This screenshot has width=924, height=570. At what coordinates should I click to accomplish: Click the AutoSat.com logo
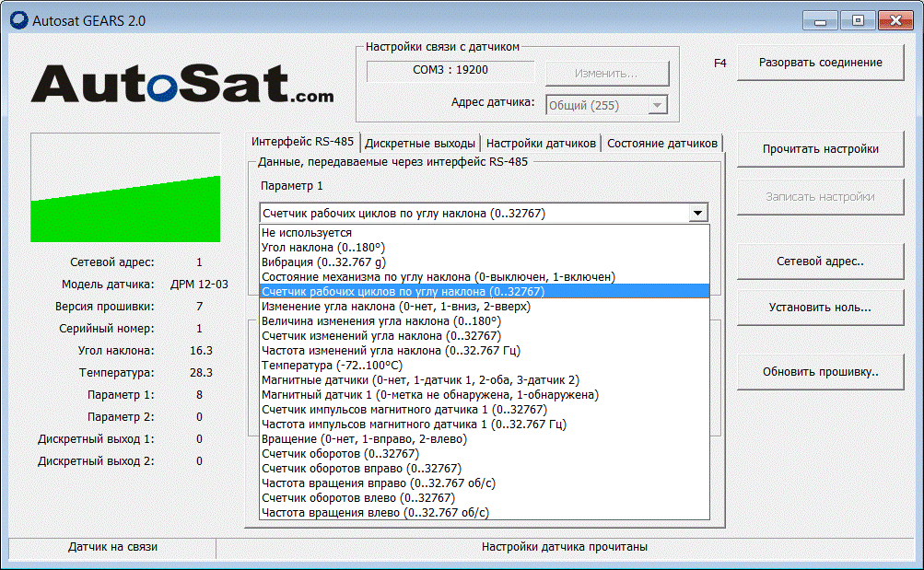click(x=182, y=83)
